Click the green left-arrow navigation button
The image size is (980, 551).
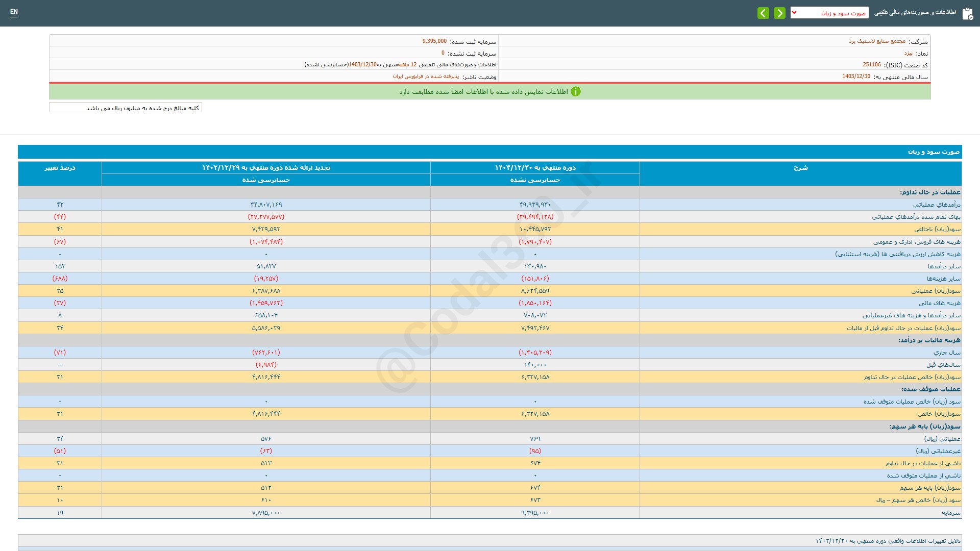(763, 13)
